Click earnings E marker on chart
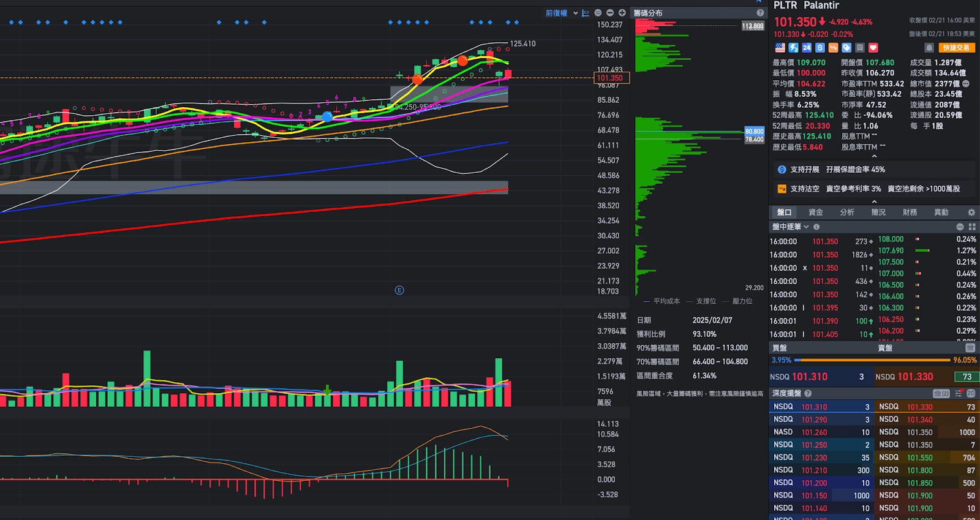 coord(399,290)
